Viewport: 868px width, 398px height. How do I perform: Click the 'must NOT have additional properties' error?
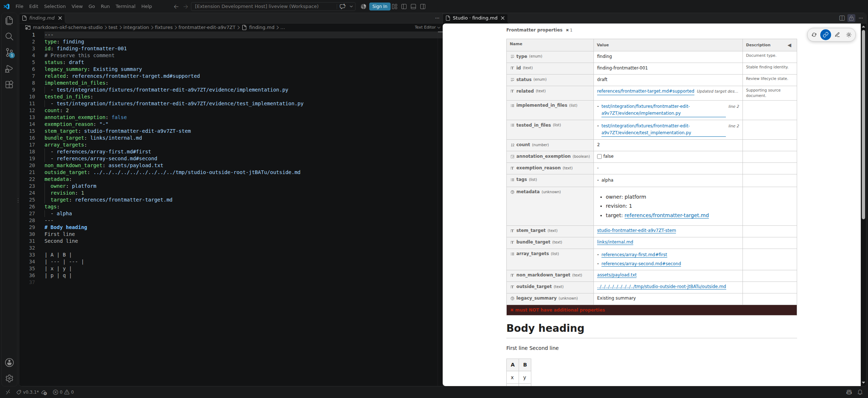651,310
